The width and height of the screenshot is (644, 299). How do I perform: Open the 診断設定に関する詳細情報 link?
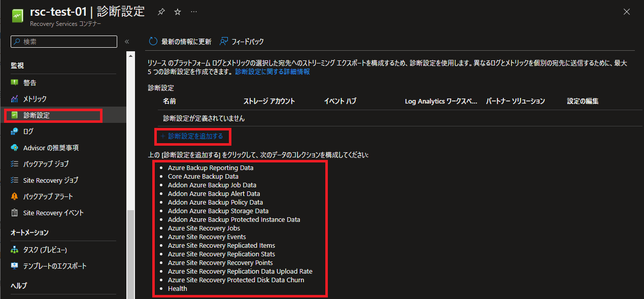273,72
